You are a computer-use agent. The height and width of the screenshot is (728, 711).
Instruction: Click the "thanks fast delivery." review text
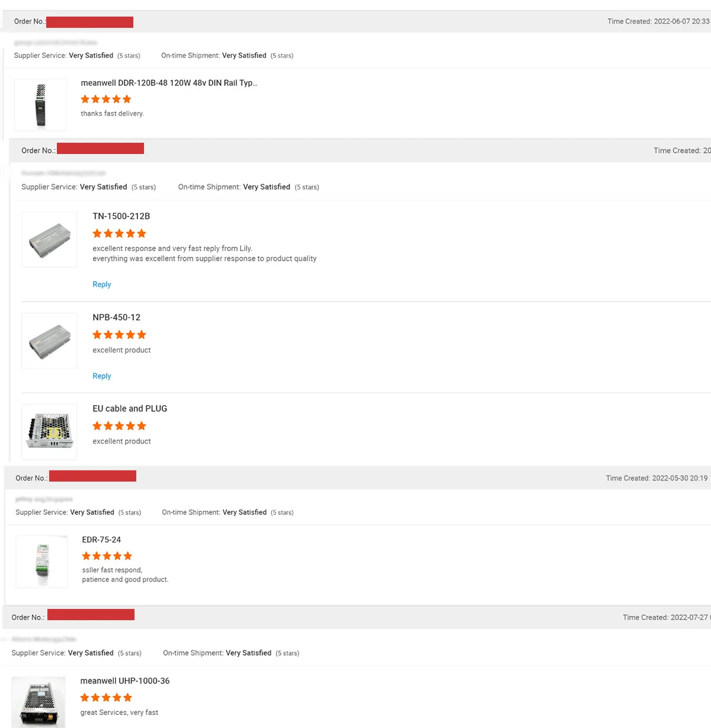pyautogui.click(x=112, y=114)
